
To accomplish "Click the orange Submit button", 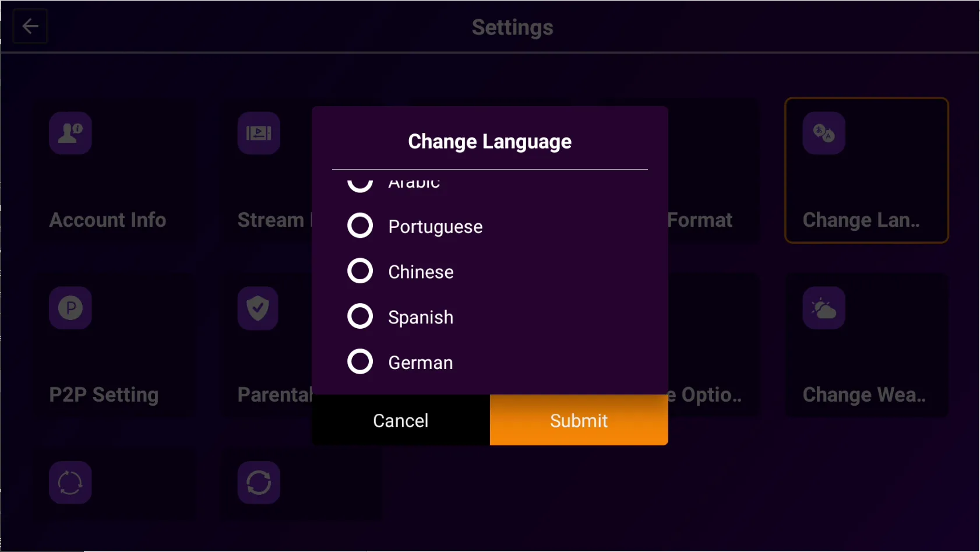I will 579,420.
